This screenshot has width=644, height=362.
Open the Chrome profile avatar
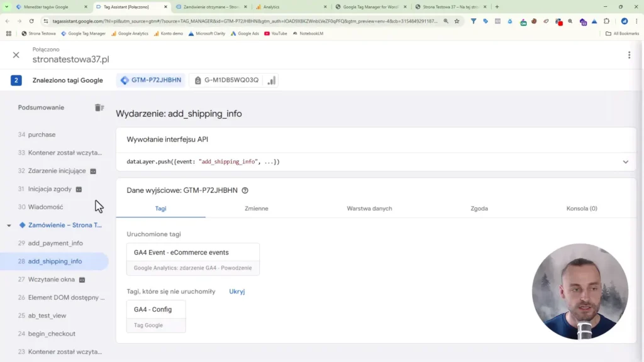point(625,21)
